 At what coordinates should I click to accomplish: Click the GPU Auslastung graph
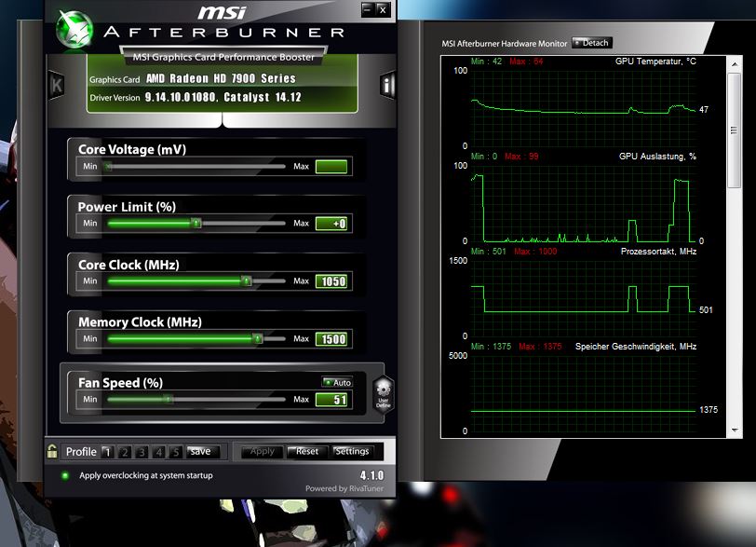(x=584, y=203)
